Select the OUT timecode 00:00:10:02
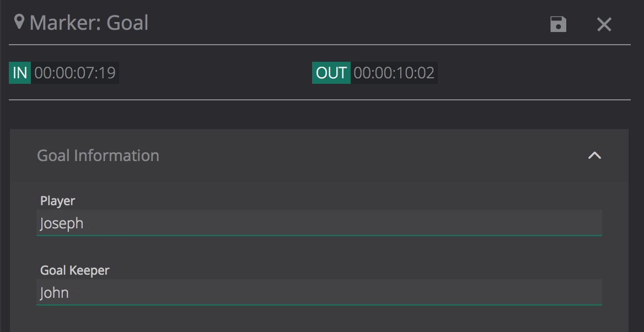Viewport: 644px width, 332px height. 394,73
